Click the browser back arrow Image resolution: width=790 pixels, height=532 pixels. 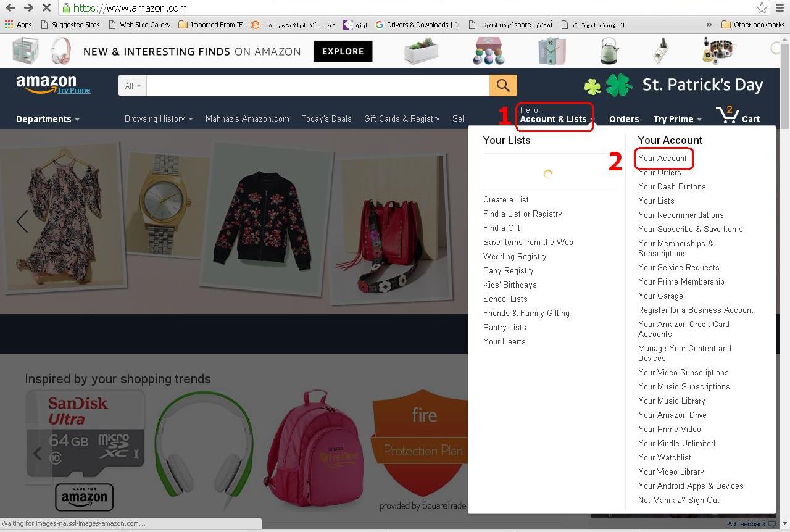coord(10,8)
